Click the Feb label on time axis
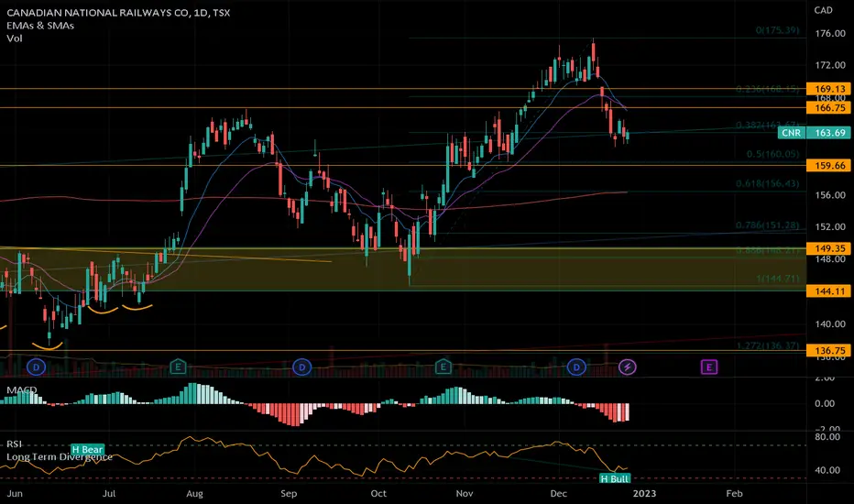 tap(734, 494)
